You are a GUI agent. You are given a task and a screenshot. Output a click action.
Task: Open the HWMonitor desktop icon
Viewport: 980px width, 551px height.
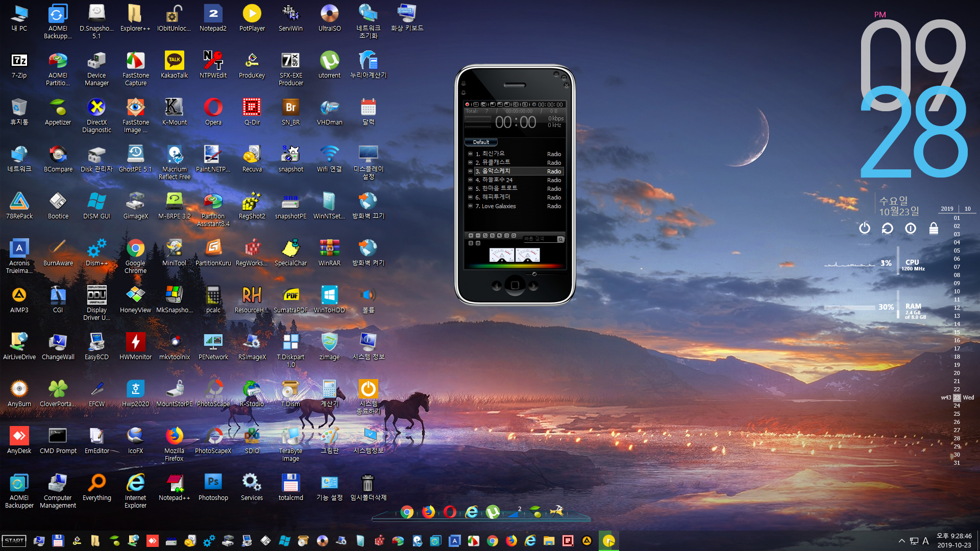pos(136,347)
